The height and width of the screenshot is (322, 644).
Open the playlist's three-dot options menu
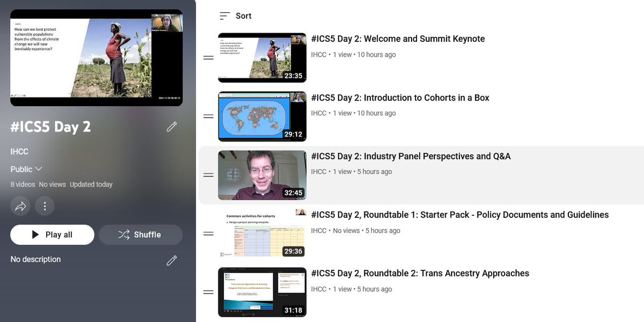tap(45, 206)
